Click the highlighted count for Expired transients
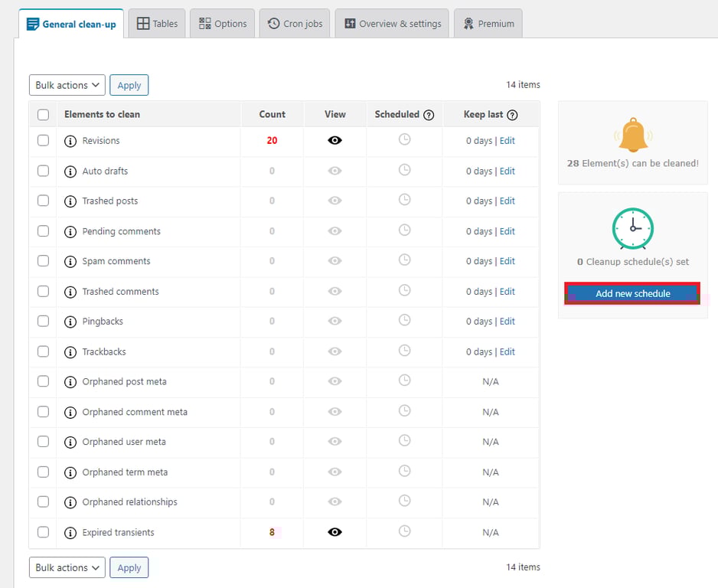Image resolution: width=718 pixels, height=588 pixels. (271, 532)
